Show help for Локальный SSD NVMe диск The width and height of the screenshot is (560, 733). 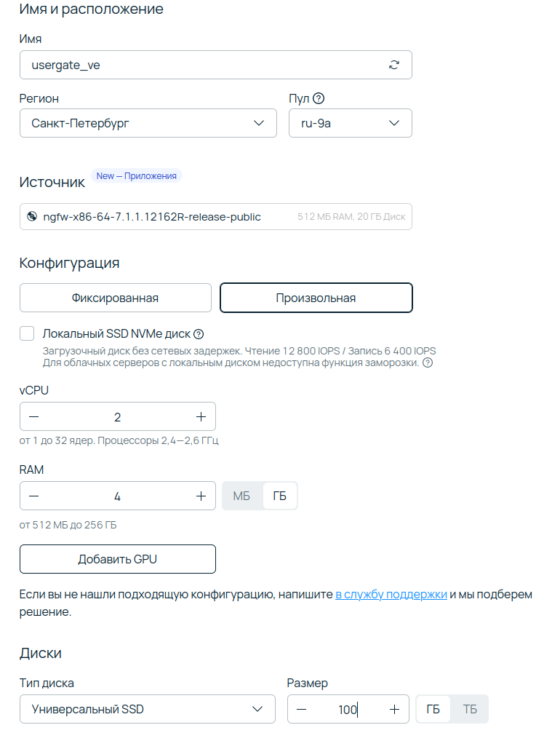[x=199, y=334]
